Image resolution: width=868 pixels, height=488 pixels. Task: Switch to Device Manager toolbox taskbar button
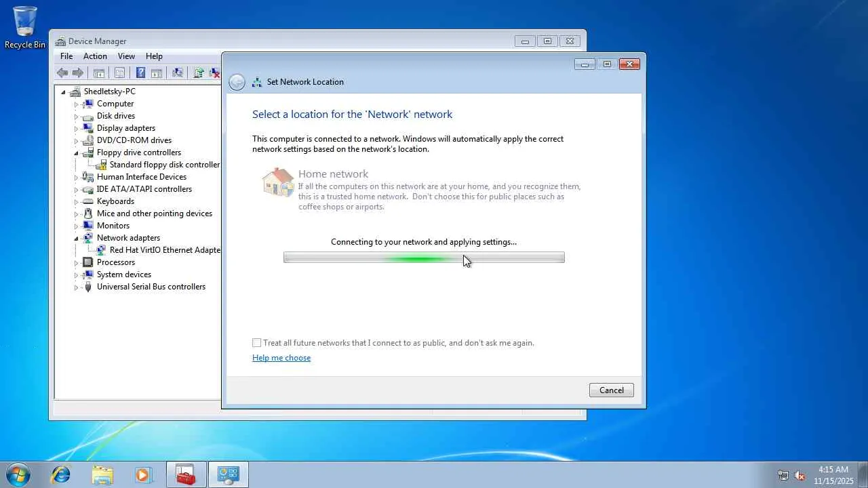pos(186,474)
